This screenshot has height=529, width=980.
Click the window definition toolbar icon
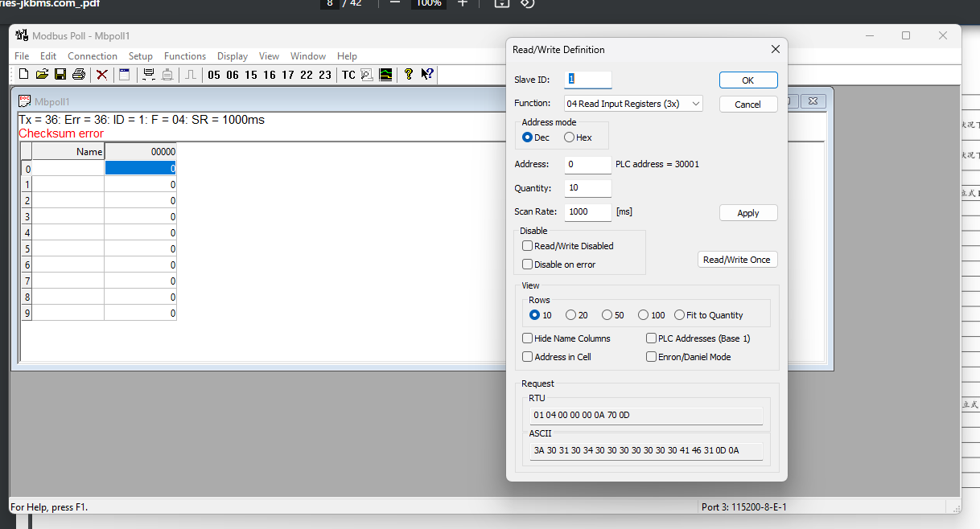tap(124, 75)
